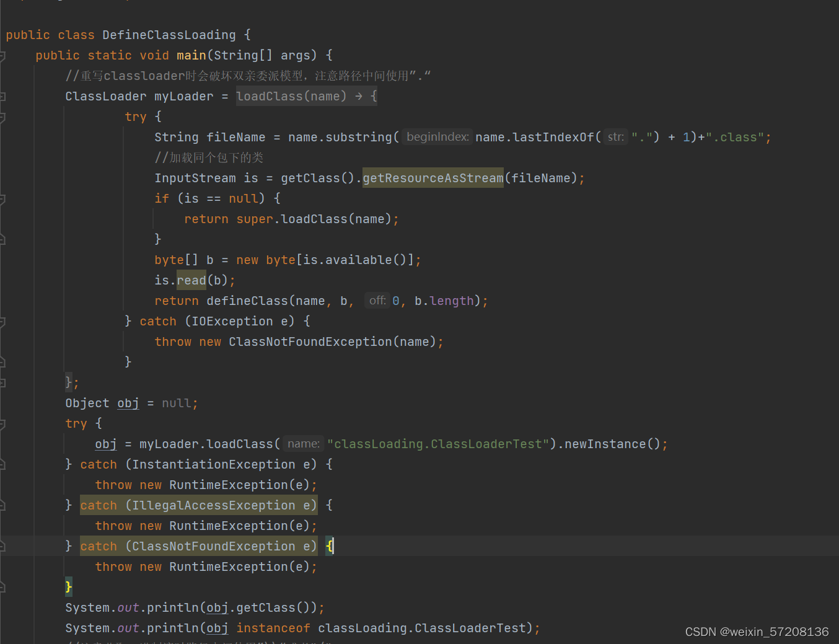The width and height of the screenshot is (839, 644).
Task: Click fileName in the String fileName declaration
Action: (x=235, y=137)
